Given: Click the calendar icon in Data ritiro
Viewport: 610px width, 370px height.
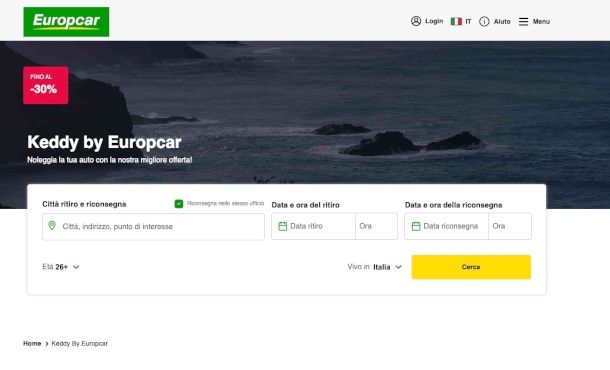Looking at the screenshot, I should (x=283, y=226).
